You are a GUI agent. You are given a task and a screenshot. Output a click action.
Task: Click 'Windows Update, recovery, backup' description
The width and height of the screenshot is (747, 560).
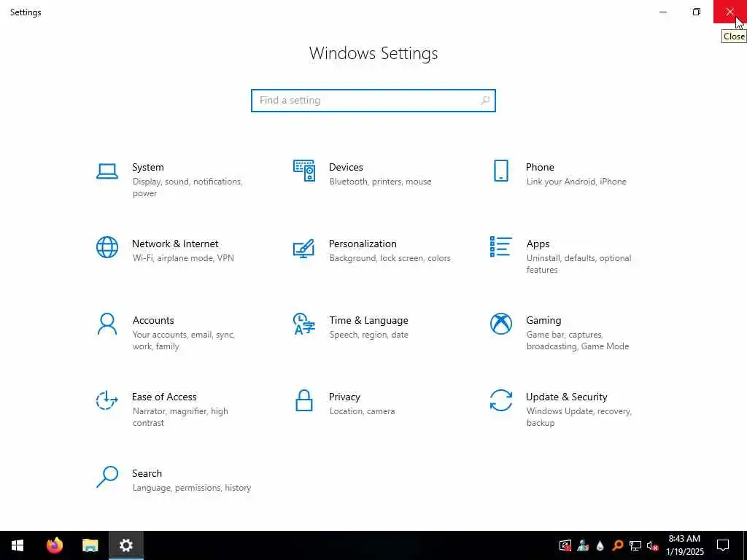[x=578, y=417]
